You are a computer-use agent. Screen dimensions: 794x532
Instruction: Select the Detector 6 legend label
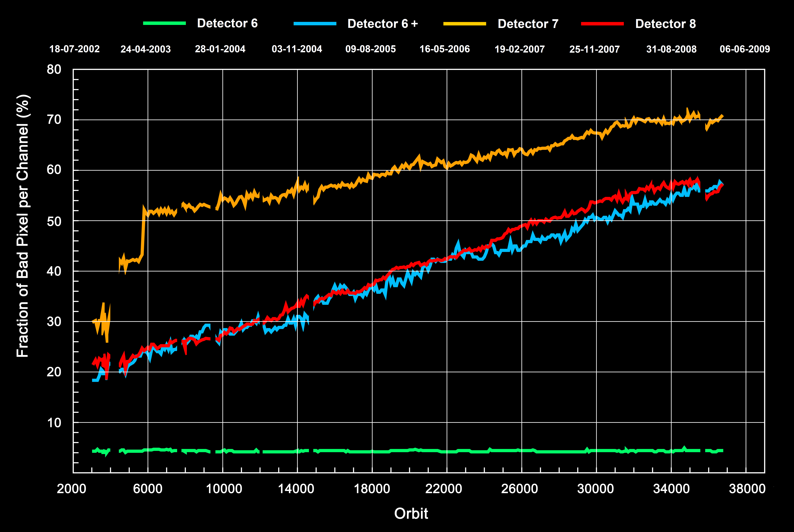pyautogui.click(x=227, y=23)
